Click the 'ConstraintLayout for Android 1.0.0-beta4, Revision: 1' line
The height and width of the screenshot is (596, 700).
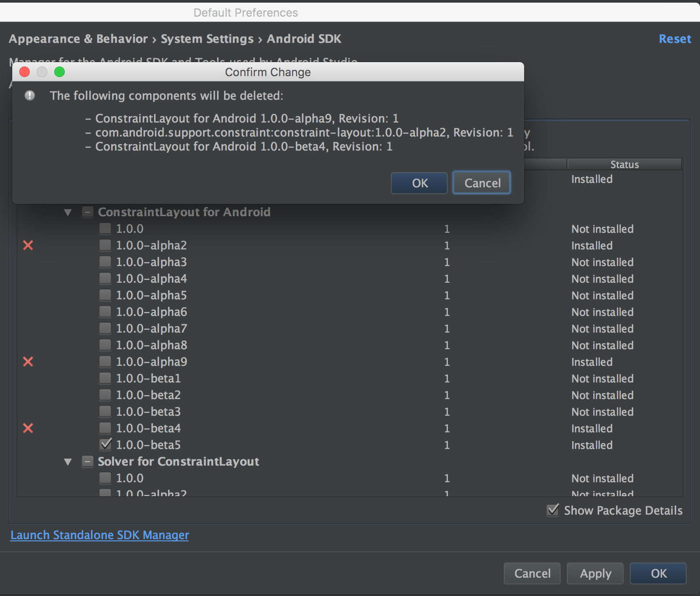(244, 147)
